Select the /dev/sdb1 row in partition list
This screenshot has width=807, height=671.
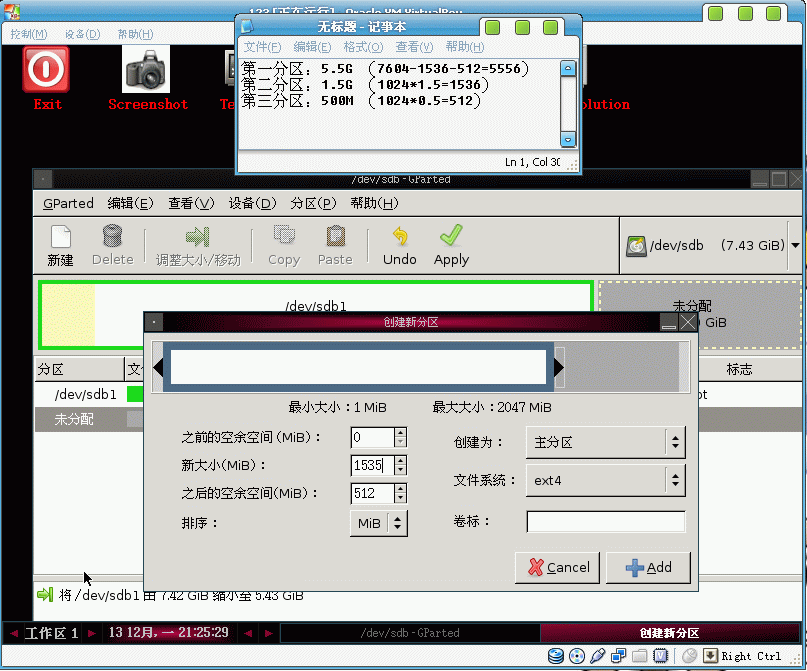[x=89, y=395]
